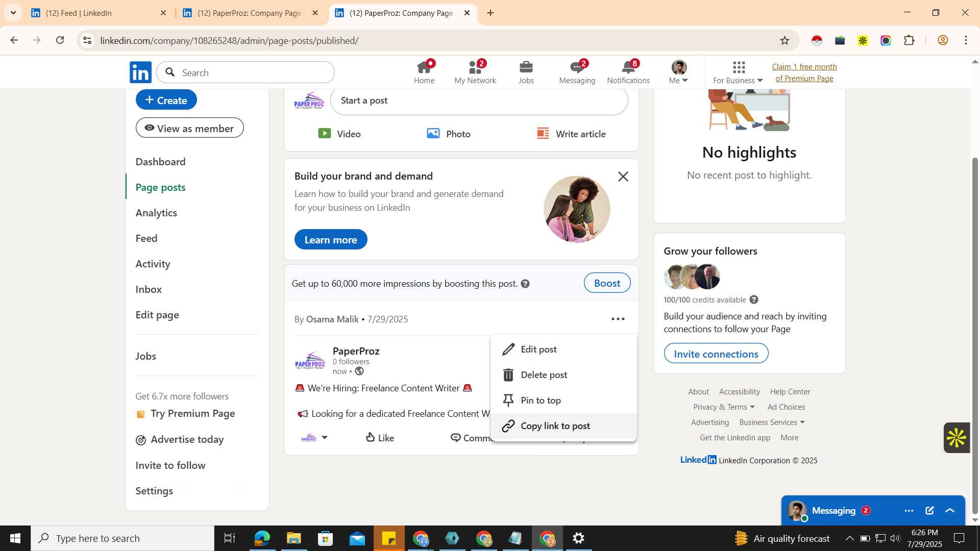The width and height of the screenshot is (980, 551).
Task: Open Messaging overlay options dots
Action: pyautogui.click(x=909, y=511)
